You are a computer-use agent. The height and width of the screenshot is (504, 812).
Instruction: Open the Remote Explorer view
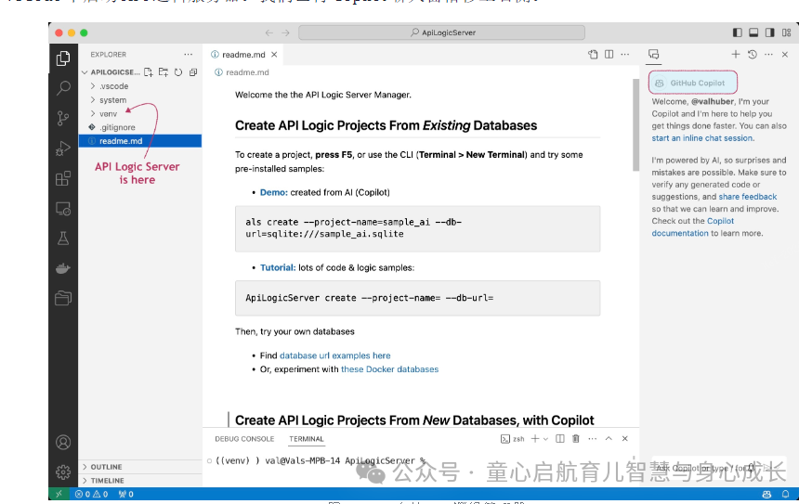tap(63, 209)
